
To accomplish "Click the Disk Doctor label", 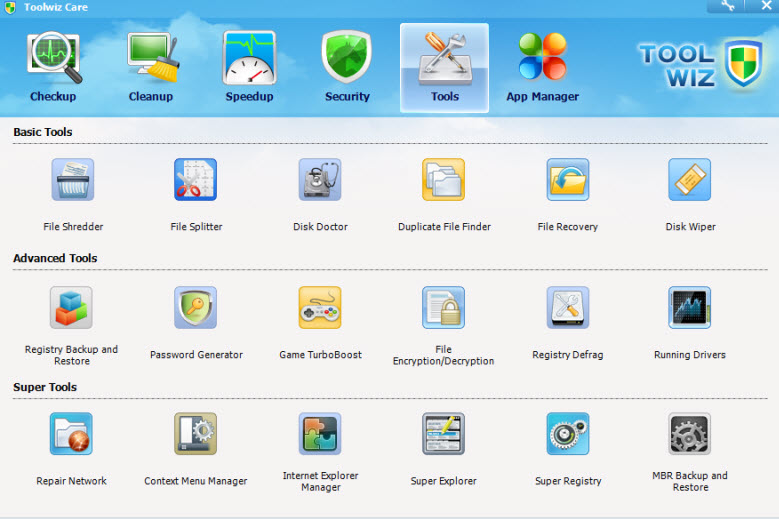I will tap(320, 227).
